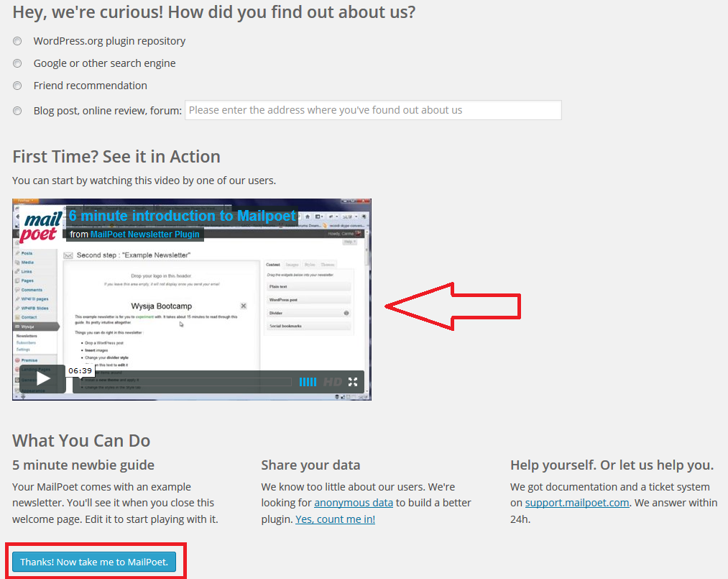Viewport: 728px width, 579px height.
Task: Click the "How did you find out about us?" heading
Action: pyautogui.click(x=214, y=12)
